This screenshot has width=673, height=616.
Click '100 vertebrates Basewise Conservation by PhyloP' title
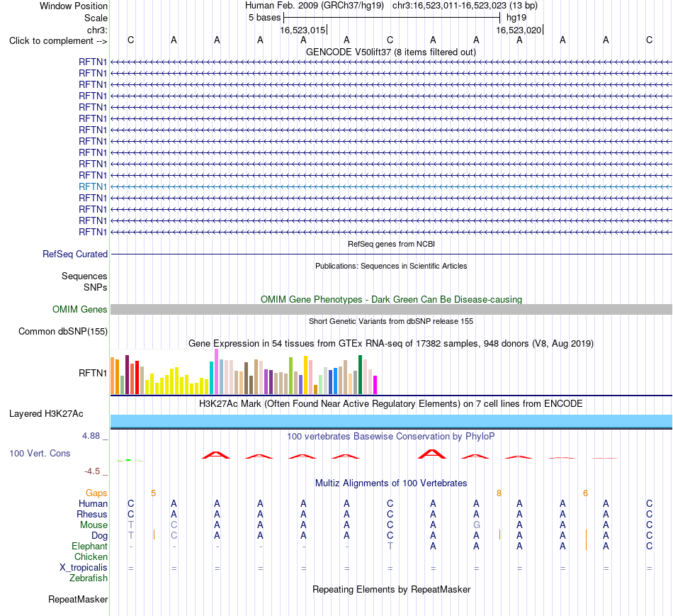coord(391,437)
